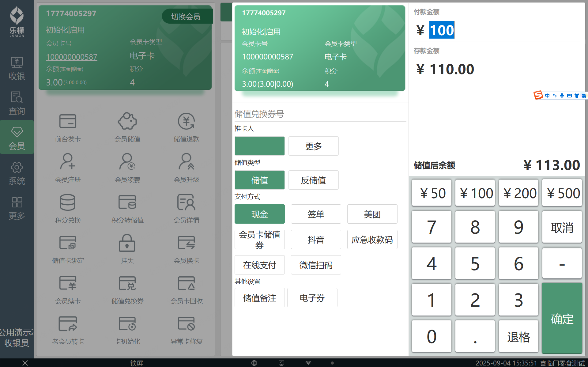Choose 微信扫码 as payment method

[x=316, y=265]
